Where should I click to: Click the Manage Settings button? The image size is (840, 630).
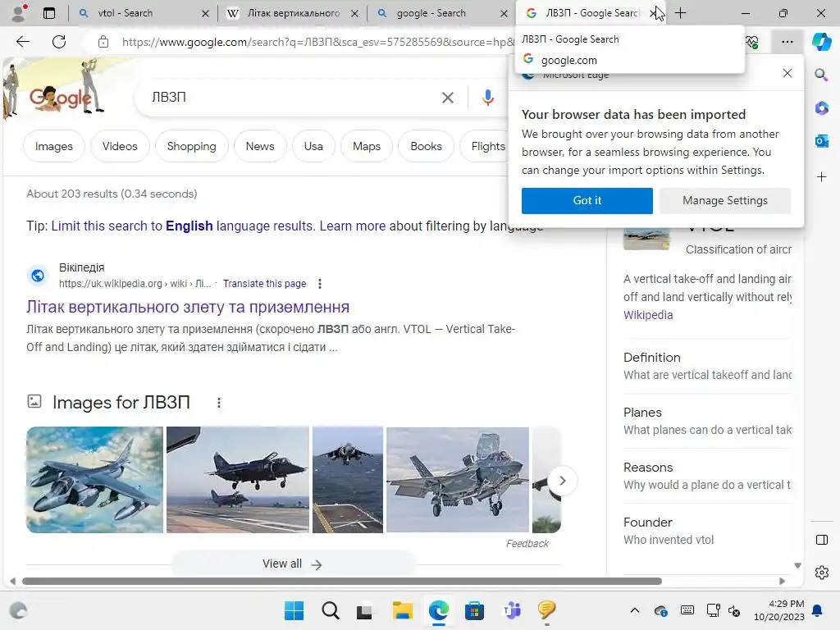(725, 201)
